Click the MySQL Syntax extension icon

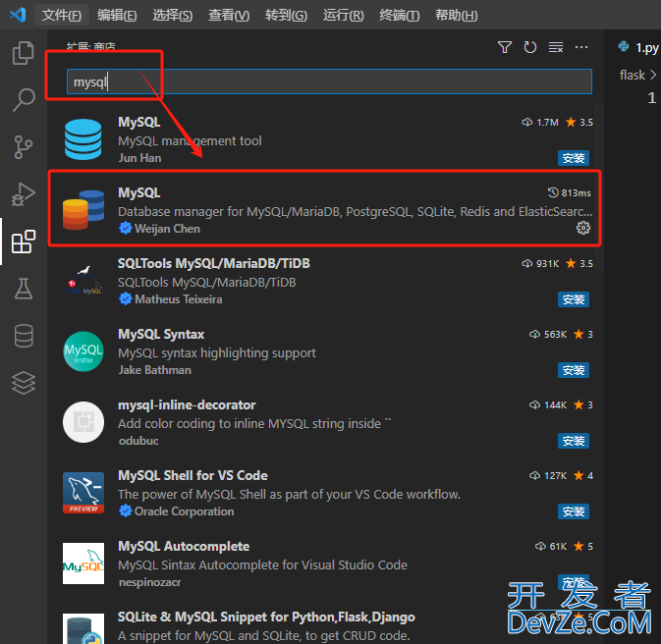click(83, 351)
